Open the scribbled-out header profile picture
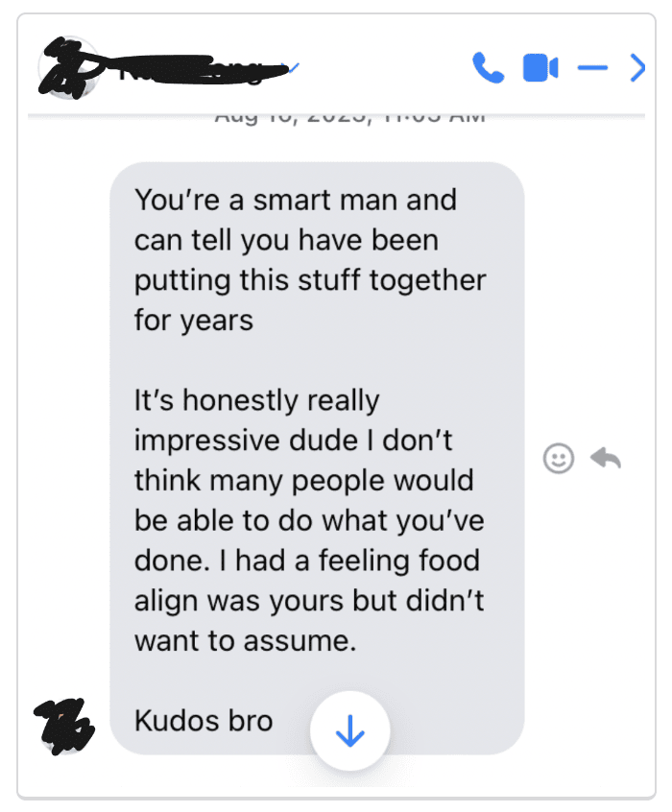This screenshot has height=812, width=672. 69,67
